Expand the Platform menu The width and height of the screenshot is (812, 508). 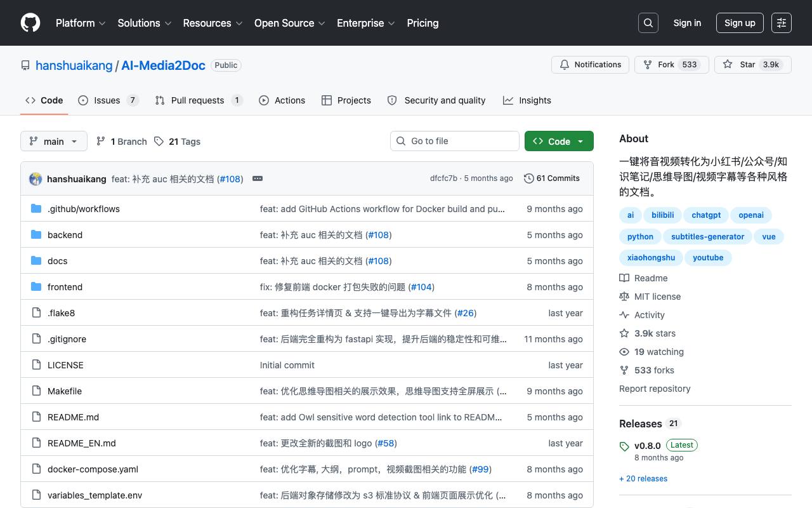[81, 23]
